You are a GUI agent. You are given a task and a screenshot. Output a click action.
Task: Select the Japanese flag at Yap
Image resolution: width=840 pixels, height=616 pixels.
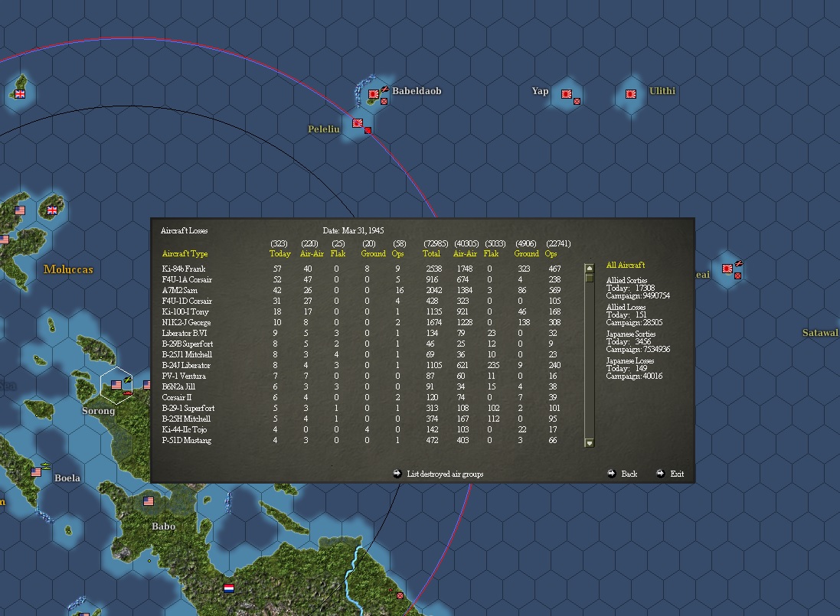pos(566,94)
